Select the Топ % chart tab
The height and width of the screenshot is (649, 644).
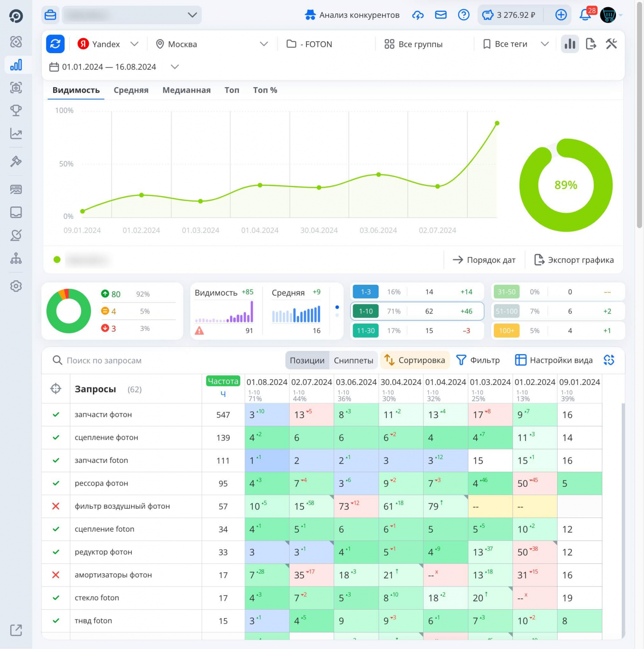(x=265, y=90)
